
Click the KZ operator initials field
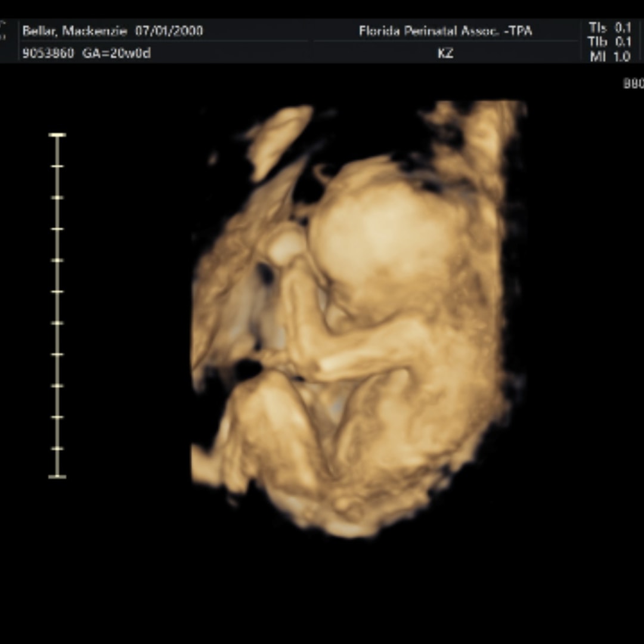(x=445, y=53)
